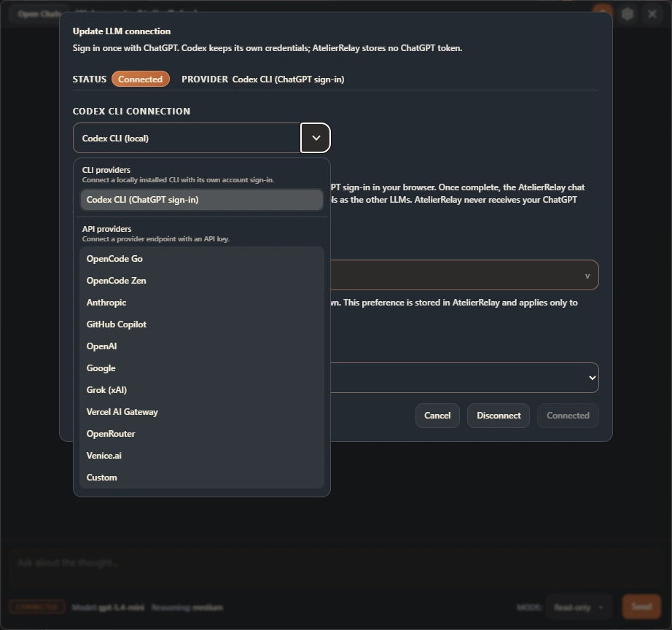
Task: Click the Codex CLI (local) combo box field
Action: (x=187, y=138)
